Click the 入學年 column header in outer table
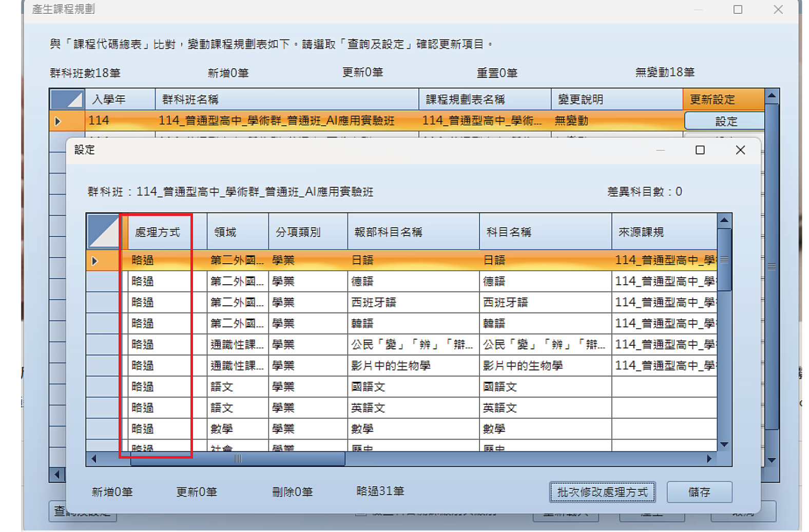Screen dimensions: 809x532 (120, 99)
